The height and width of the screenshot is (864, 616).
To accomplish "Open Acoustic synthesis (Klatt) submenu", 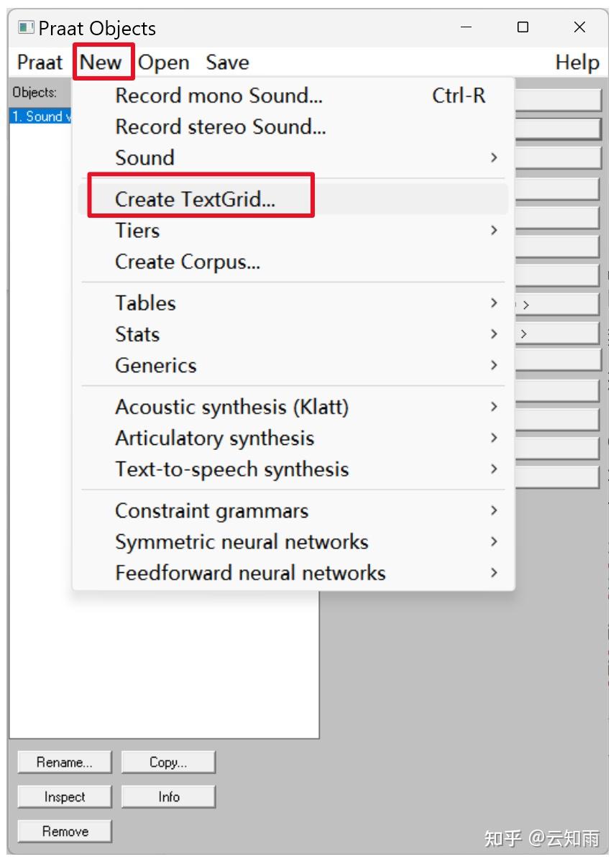I will [x=231, y=407].
